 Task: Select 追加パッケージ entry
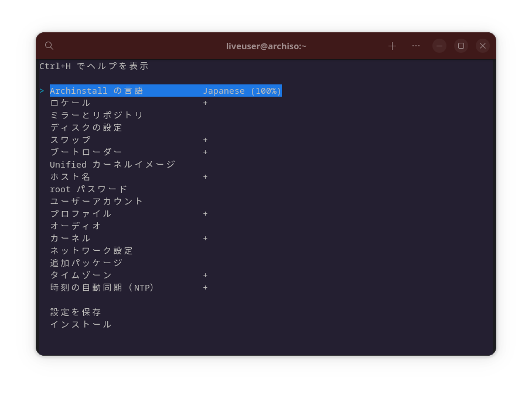coord(86,263)
